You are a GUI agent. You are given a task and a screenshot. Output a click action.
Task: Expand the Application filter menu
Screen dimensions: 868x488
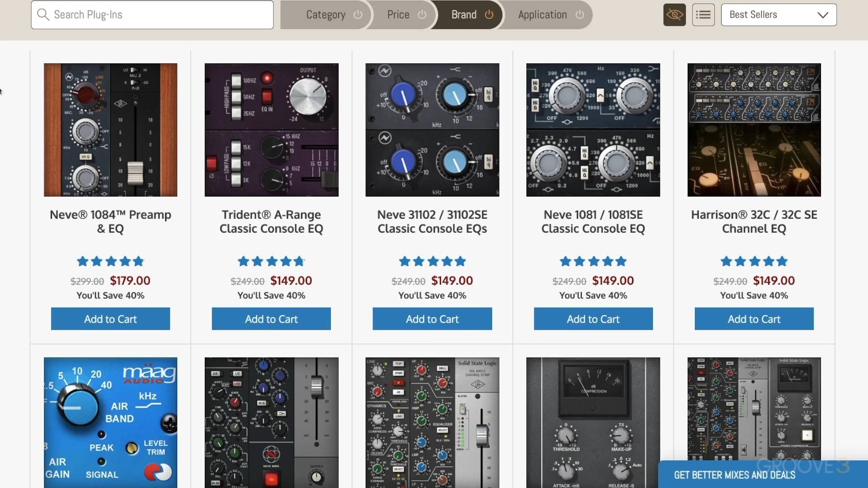point(542,14)
